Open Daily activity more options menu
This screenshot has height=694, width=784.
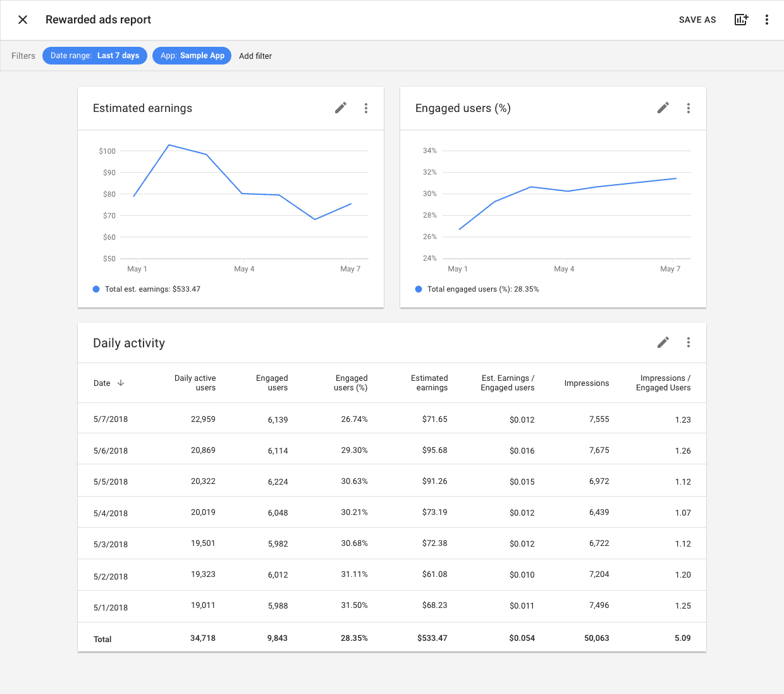[x=689, y=342]
